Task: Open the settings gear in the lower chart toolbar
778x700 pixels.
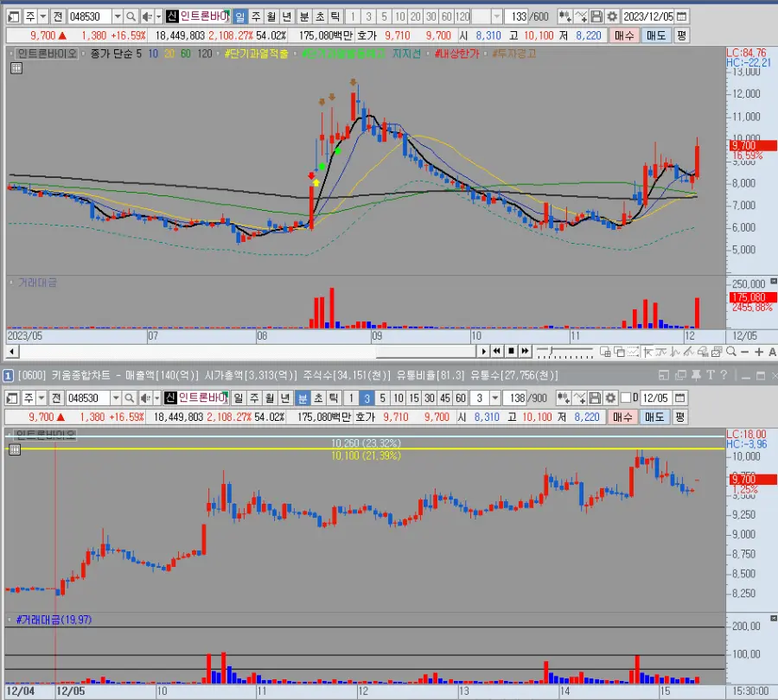Action: click(x=610, y=398)
